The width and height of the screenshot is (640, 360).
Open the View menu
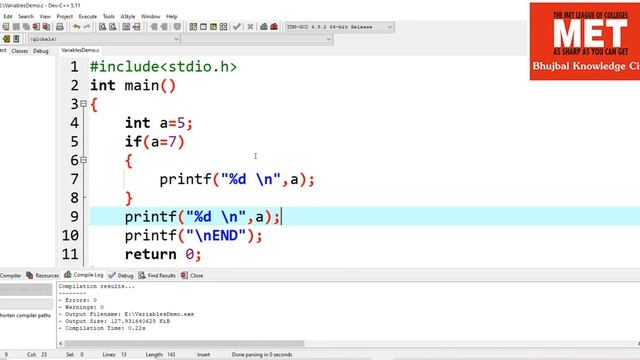45,16
